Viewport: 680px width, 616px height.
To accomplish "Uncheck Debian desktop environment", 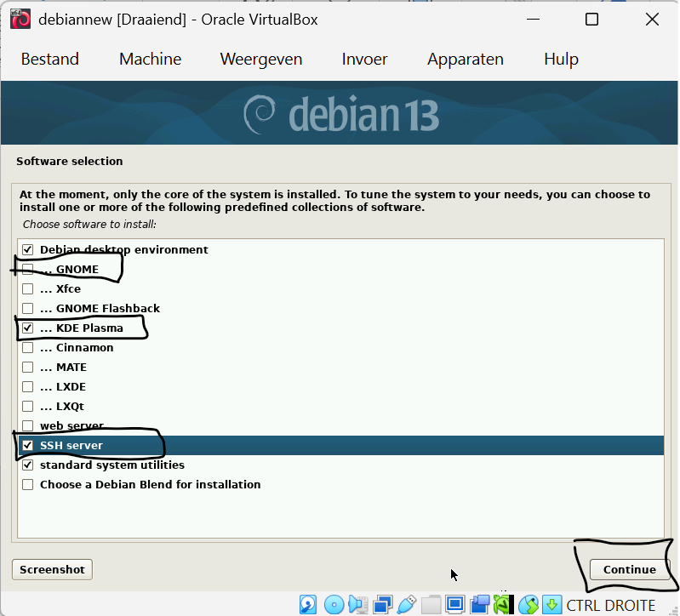I will (28, 249).
